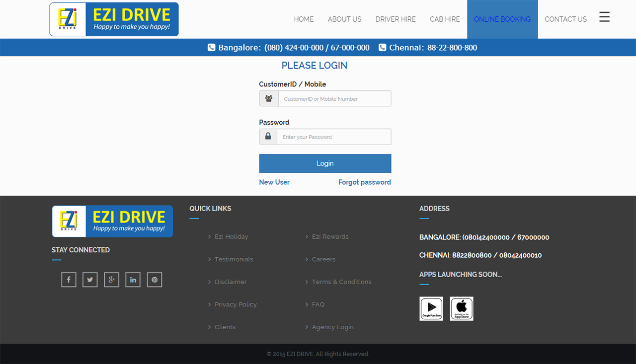
Task: Focus the Enter your Password field
Action: pos(334,137)
